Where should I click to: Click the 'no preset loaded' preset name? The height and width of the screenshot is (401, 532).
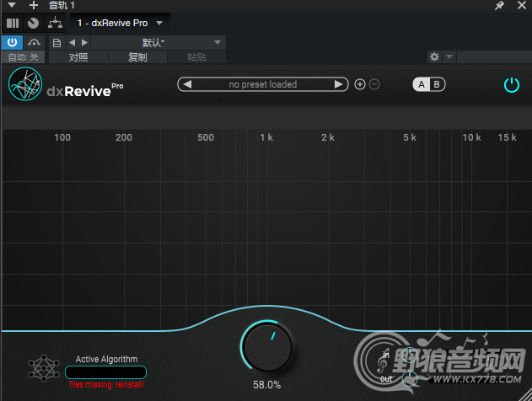click(x=263, y=84)
